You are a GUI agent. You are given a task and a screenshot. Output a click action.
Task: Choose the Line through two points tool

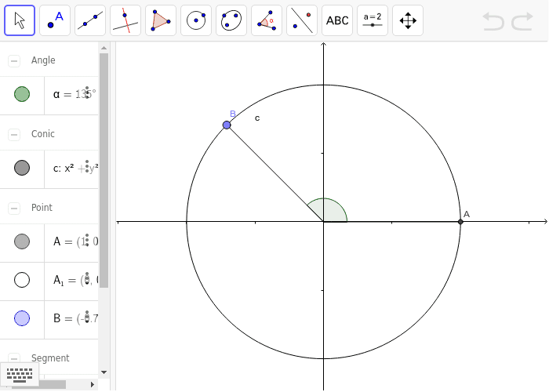click(x=90, y=20)
